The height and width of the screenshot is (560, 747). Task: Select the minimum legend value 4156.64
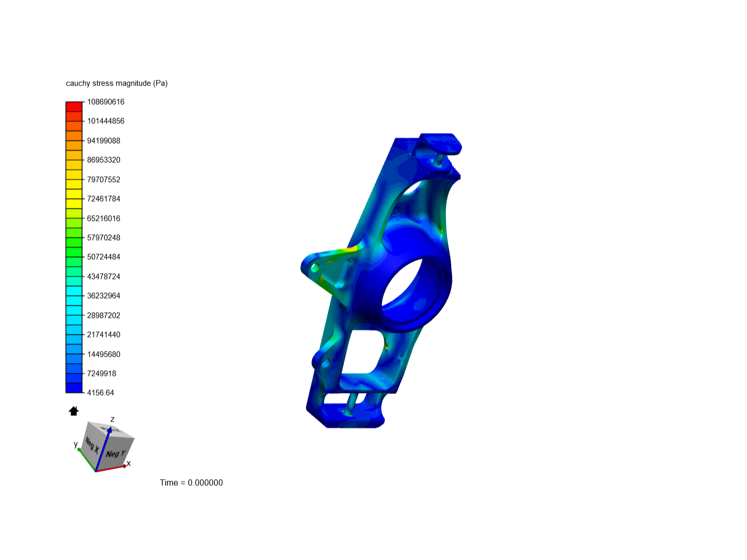(x=101, y=393)
